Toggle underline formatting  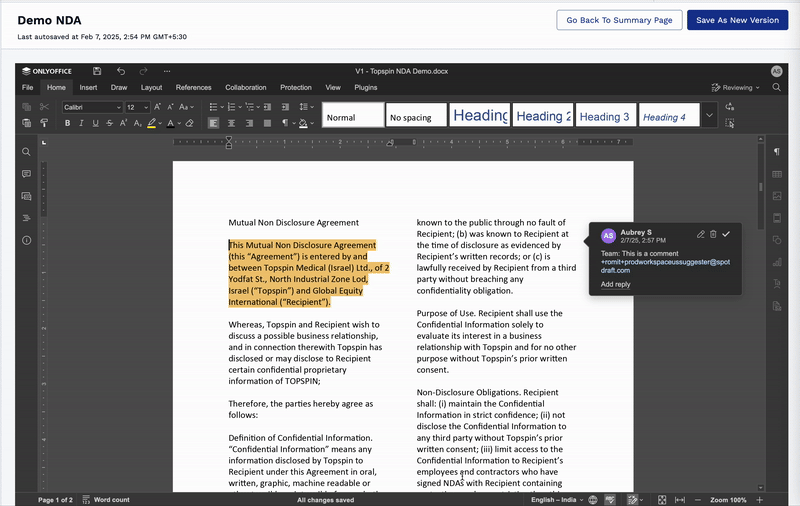[x=96, y=123]
